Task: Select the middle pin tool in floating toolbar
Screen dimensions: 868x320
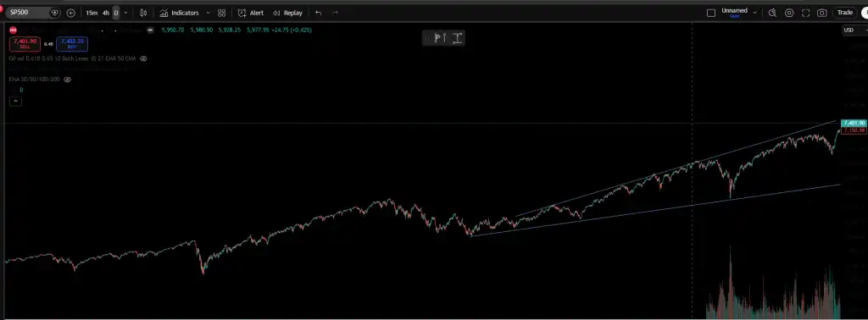Action: pos(445,38)
